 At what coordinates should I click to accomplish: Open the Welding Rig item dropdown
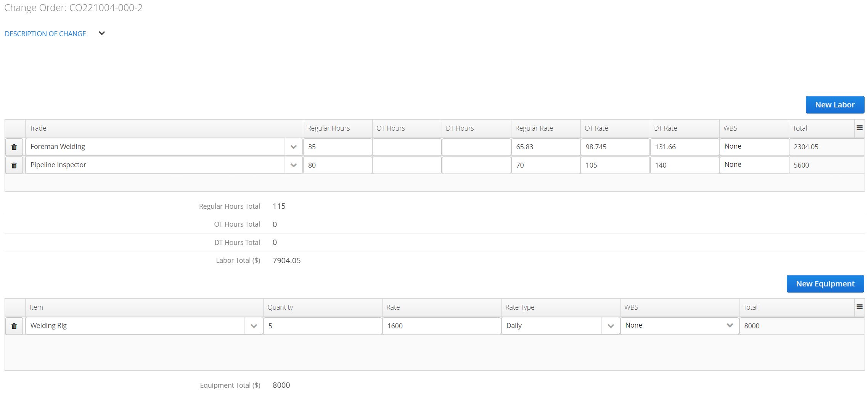click(x=254, y=326)
